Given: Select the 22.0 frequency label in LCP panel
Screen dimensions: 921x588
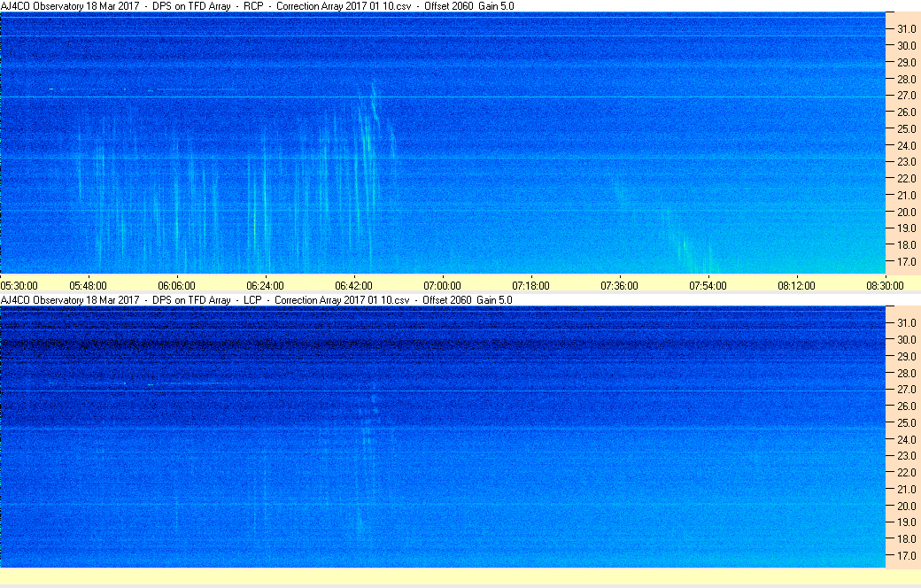Looking at the screenshot, I should click(x=906, y=473).
